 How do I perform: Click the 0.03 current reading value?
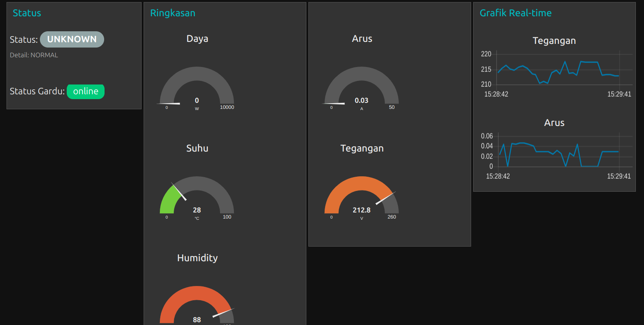tap(361, 100)
